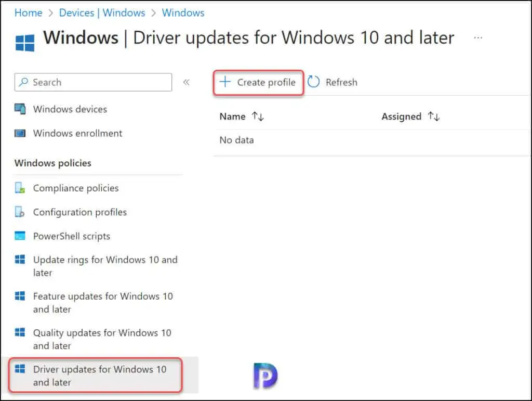
Task: Click the Quality updates Windows icon
Action: pos(20,332)
